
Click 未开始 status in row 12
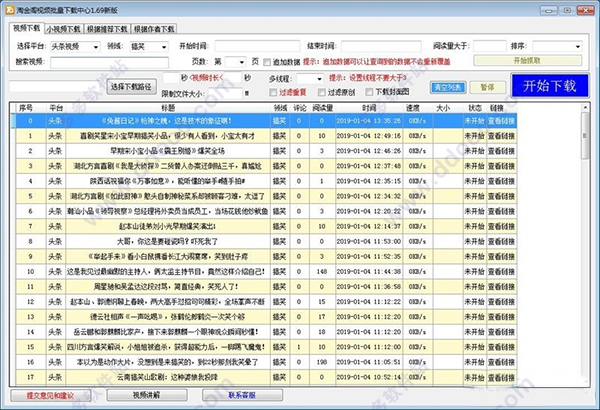tap(474, 302)
